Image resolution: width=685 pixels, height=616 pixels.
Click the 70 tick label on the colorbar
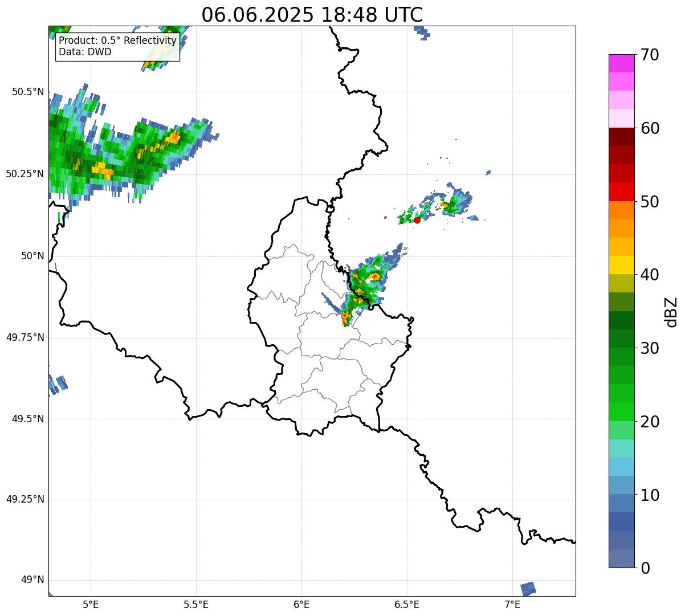650,55
